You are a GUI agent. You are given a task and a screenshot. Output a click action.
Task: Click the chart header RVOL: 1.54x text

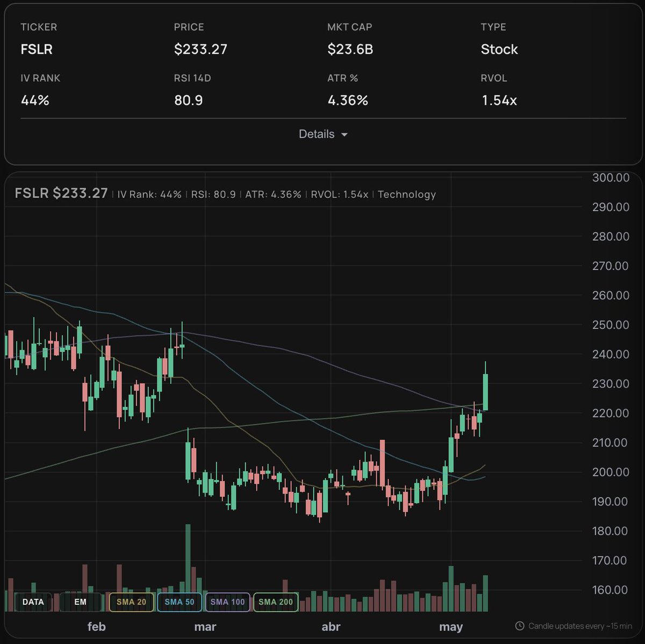coord(340,195)
